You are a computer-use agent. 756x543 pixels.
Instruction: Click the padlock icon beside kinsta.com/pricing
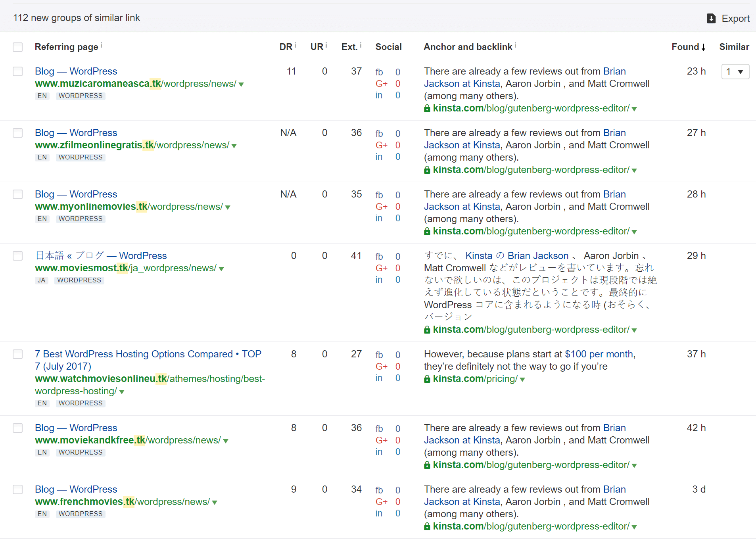pyautogui.click(x=427, y=379)
